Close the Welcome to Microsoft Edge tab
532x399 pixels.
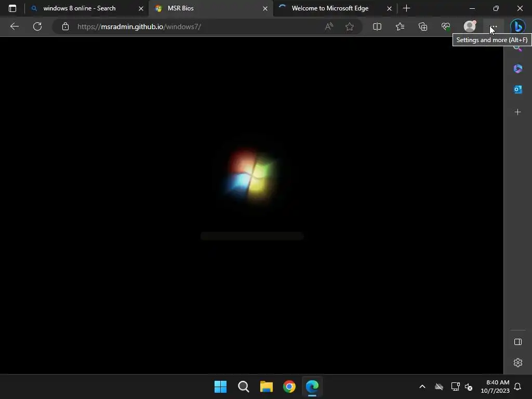[x=389, y=8]
